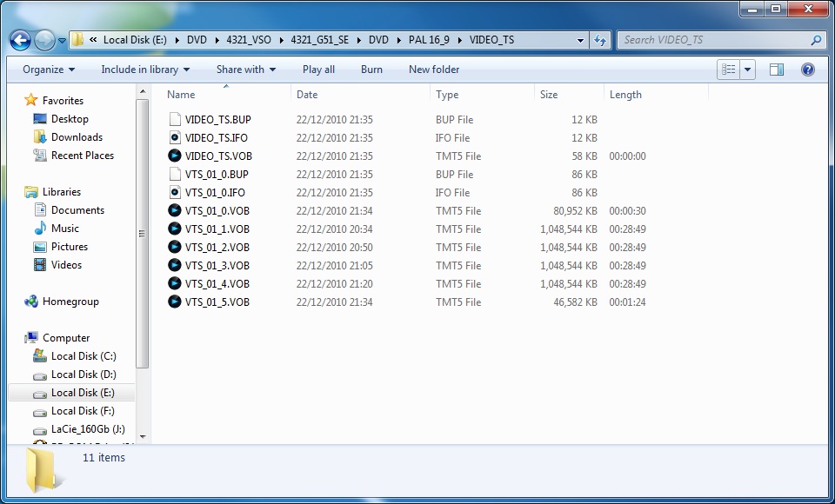Sort by the Size column header

pyautogui.click(x=549, y=95)
